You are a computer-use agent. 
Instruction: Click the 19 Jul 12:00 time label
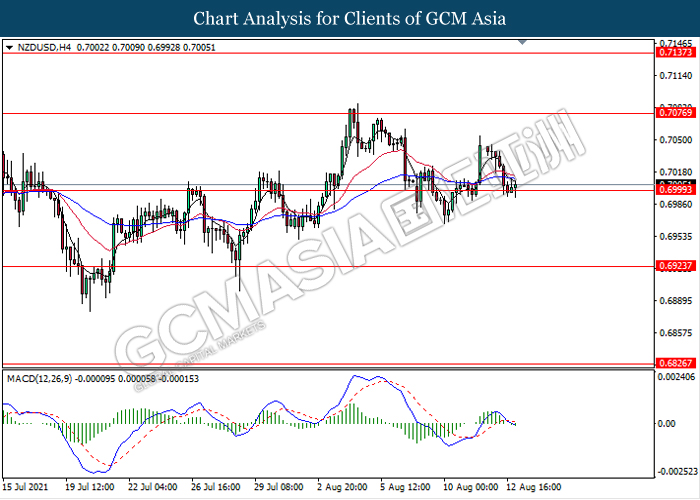pyautogui.click(x=90, y=487)
